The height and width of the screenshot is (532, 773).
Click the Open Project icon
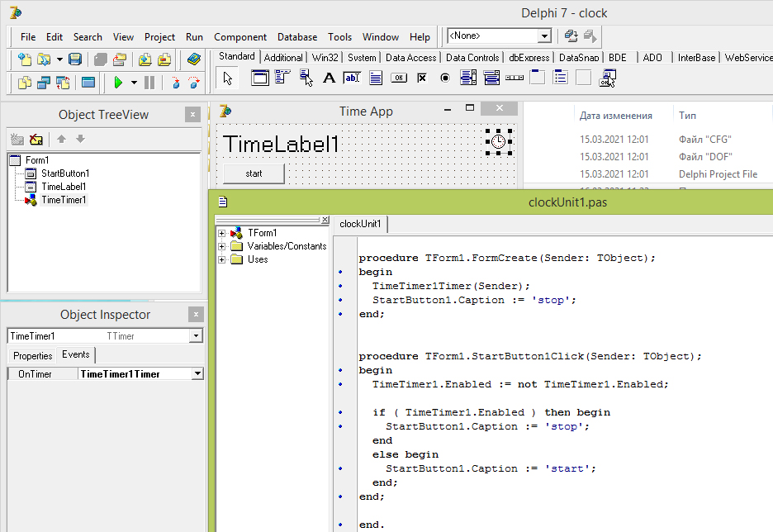pyautogui.click(x=119, y=59)
